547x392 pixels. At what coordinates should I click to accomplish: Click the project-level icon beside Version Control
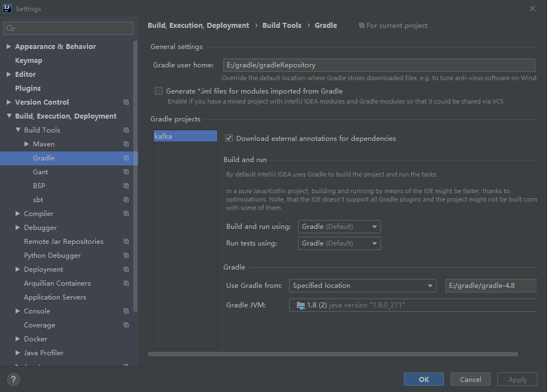click(x=126, y=102)
